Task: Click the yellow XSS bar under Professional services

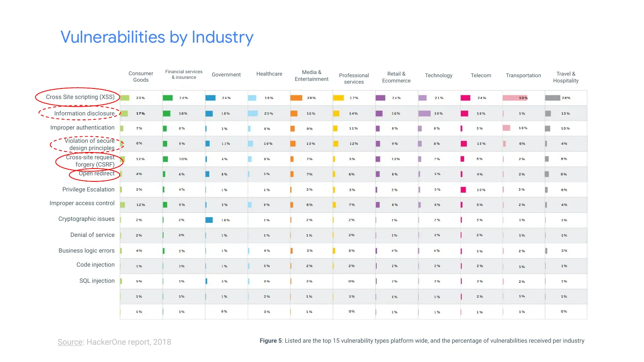Action: point(339,98)
